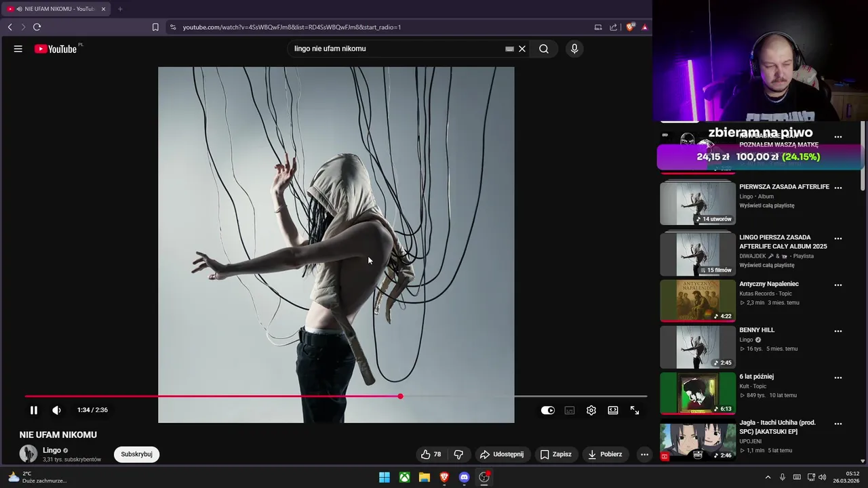The height and width of the screenshot is (488, 868).
Task: Go to the YouTube home logo
Action: pyautogui.click(x=56, y=49)
